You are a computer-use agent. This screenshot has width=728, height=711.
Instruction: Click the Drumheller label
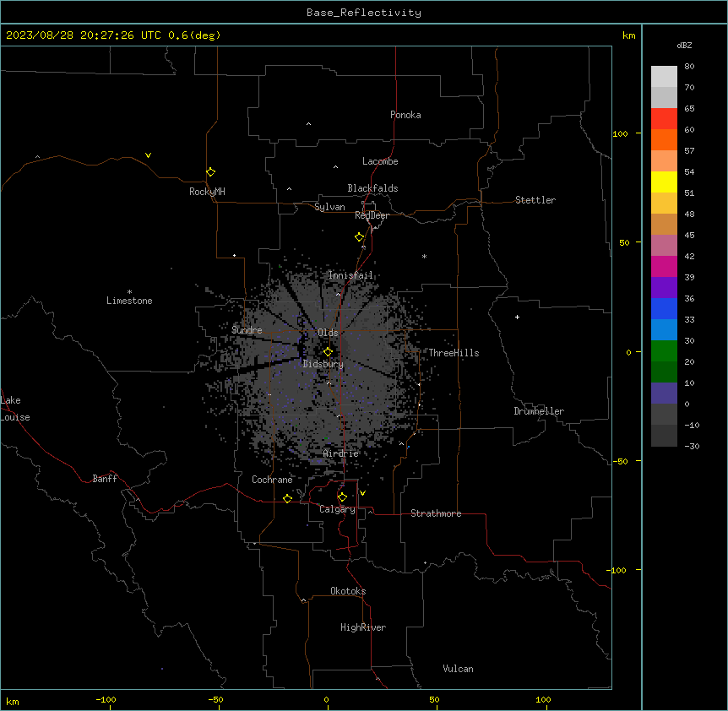[x=539, y=411]
